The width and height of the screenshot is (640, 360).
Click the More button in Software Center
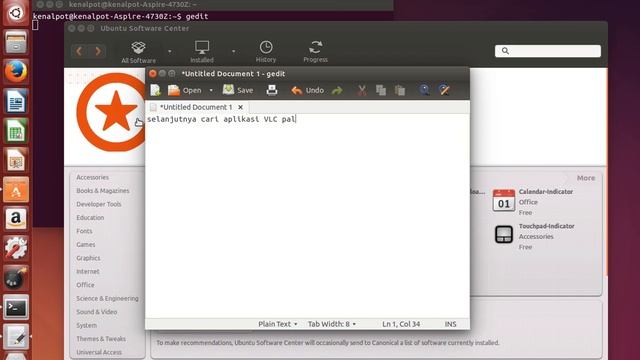coord(586,178)
